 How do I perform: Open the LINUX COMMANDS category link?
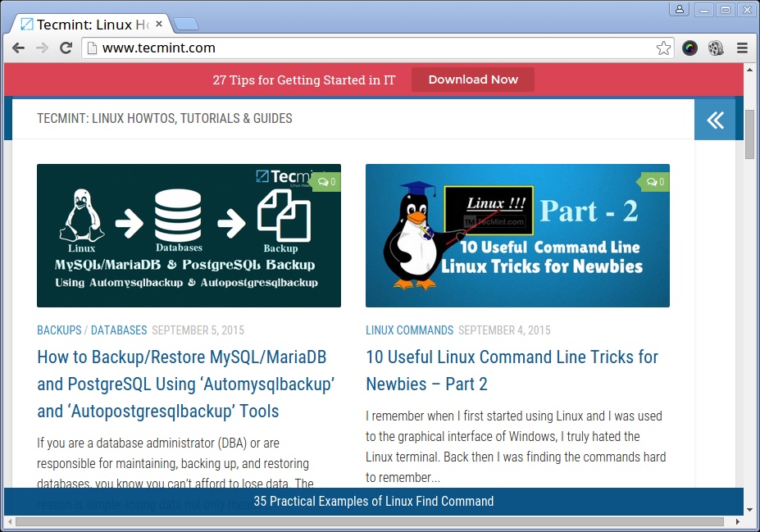(410, 330)
